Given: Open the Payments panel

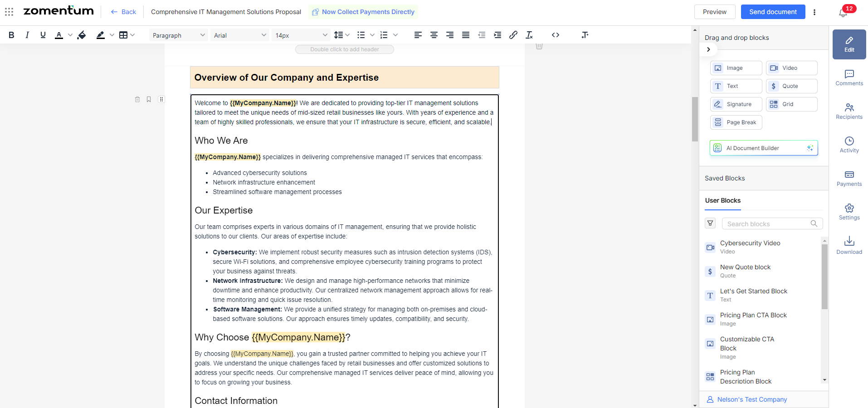Looking at the screenshot, I should click(849, 179).
